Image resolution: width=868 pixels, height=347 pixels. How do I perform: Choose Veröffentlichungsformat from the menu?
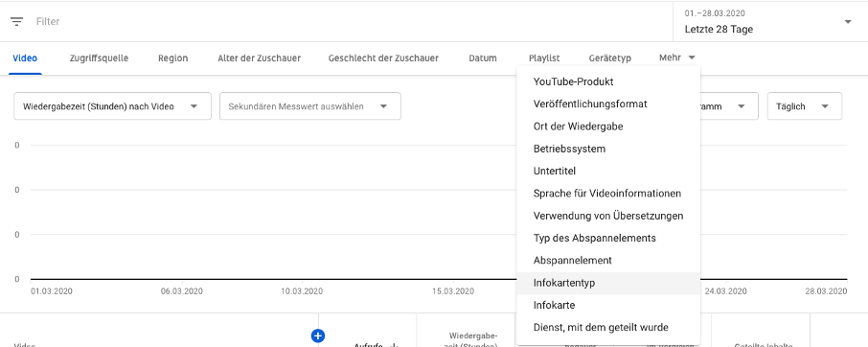tap(607, 104)
